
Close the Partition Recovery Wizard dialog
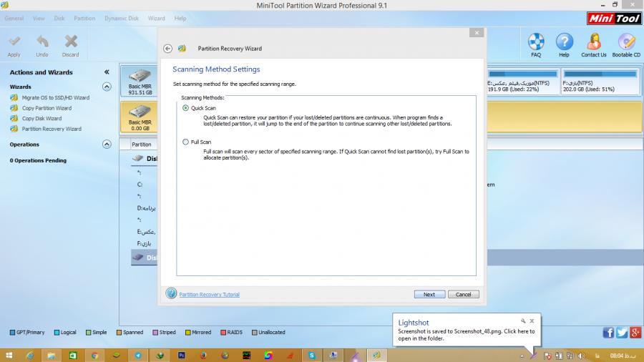[477, 32]
